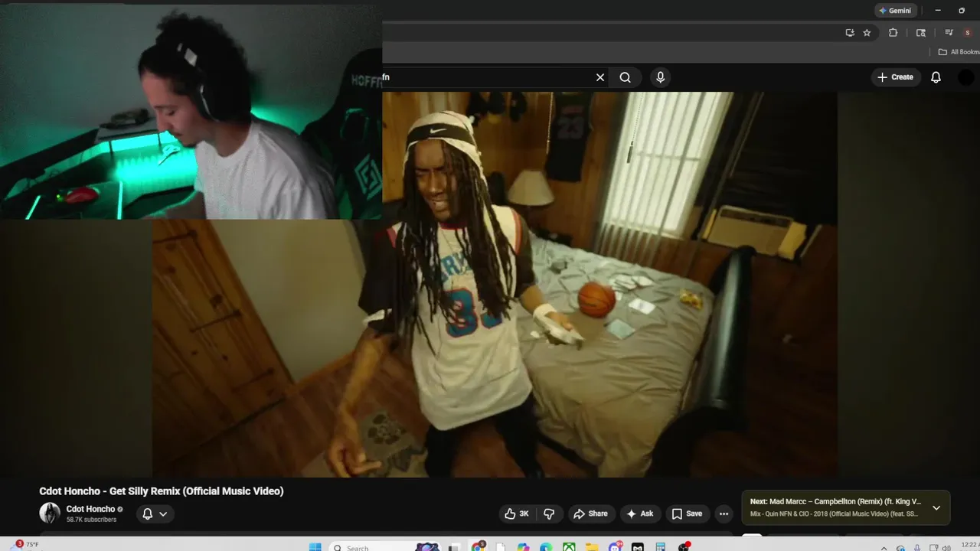Open Xbox app from taskbar
The width and height of the screenshot is (980, 551).
[569, 547]
